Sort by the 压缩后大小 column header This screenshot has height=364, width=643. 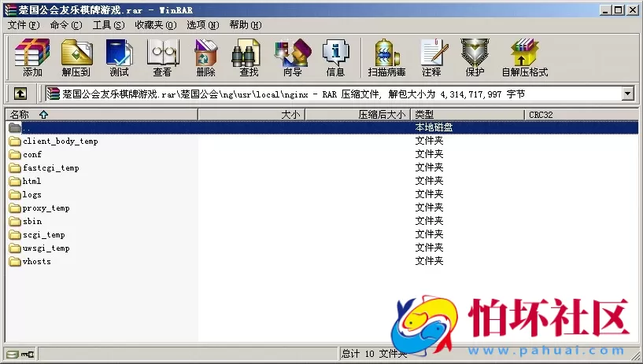[358, 115]
